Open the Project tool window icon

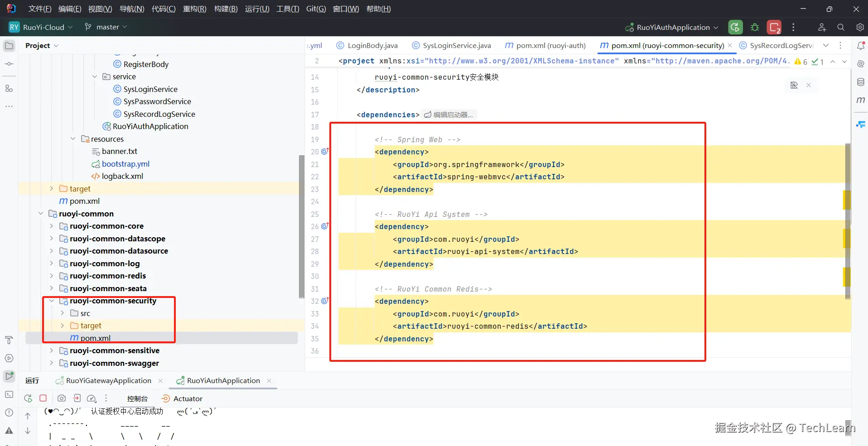(x=9, y=46)
